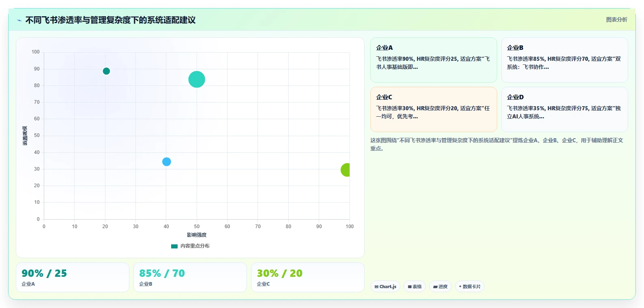Click the y-axis tick label 100

[36, 52]
